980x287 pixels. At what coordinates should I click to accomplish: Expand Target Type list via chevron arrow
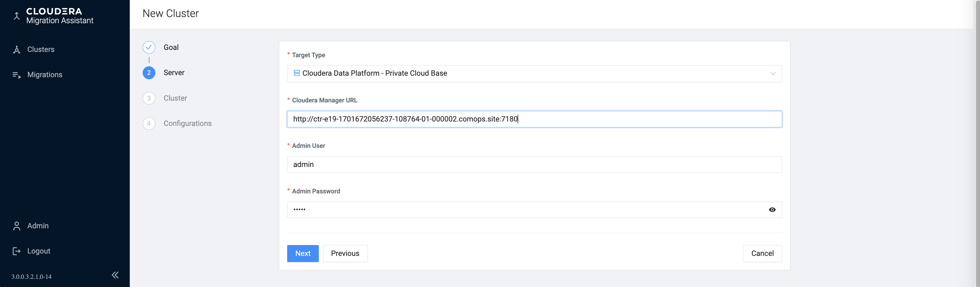(773, 73)
